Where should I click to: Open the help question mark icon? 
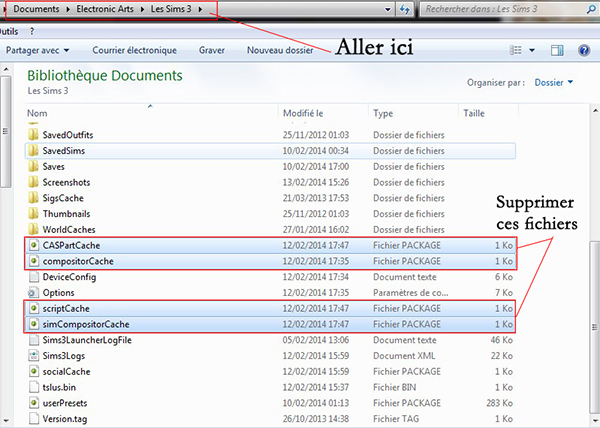coord(583,49)
